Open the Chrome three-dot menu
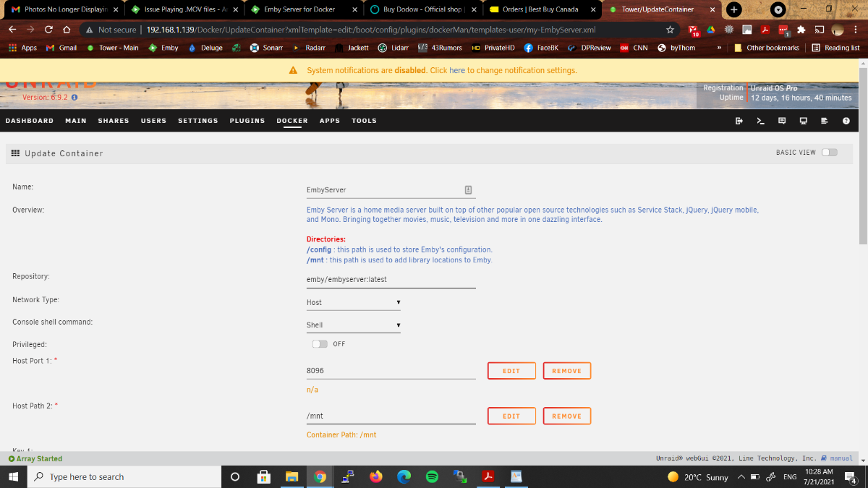The image size is (868, 488). click(x=856, y=30)
